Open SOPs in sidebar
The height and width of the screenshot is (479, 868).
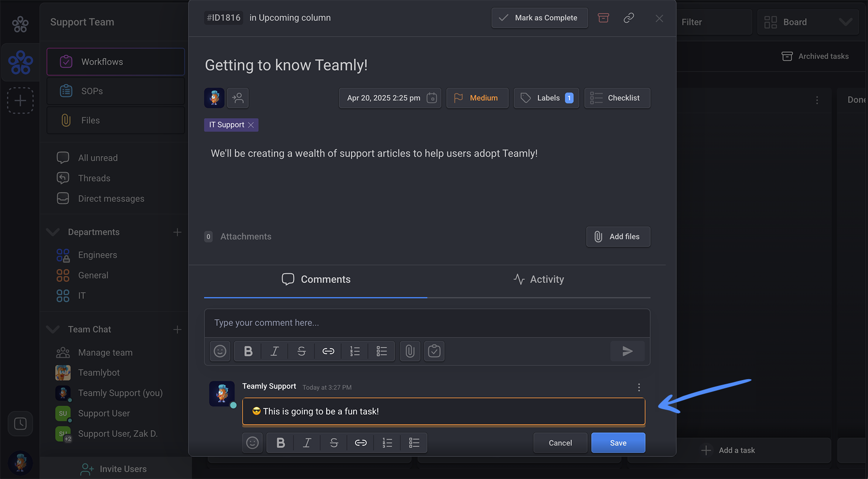[116, 91]
